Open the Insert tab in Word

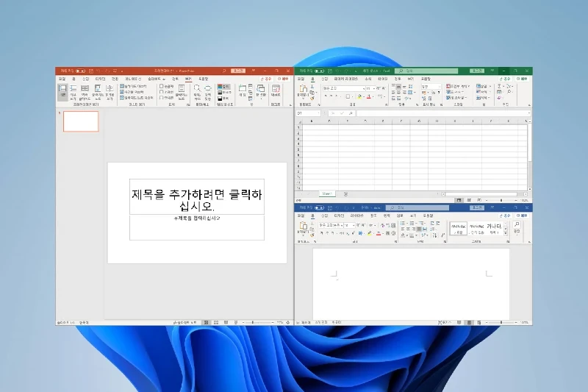tap(324, 216)
